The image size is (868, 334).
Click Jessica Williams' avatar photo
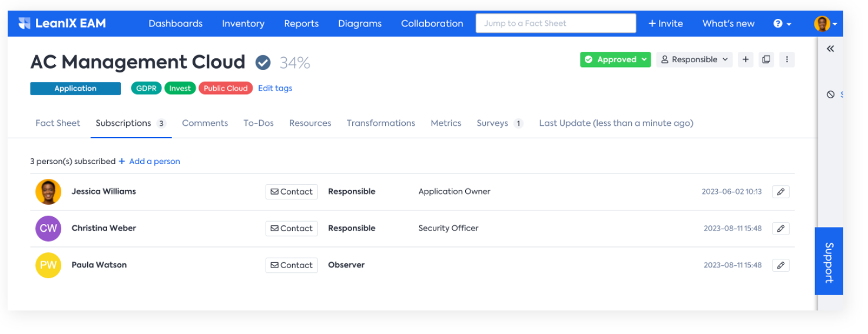pyautogui.click(x=48, y=192)
